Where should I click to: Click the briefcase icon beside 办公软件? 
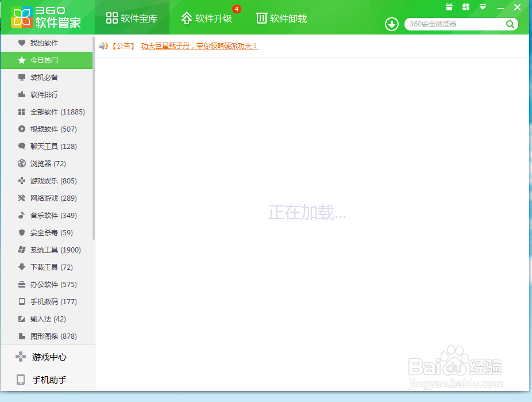(22, 284)
